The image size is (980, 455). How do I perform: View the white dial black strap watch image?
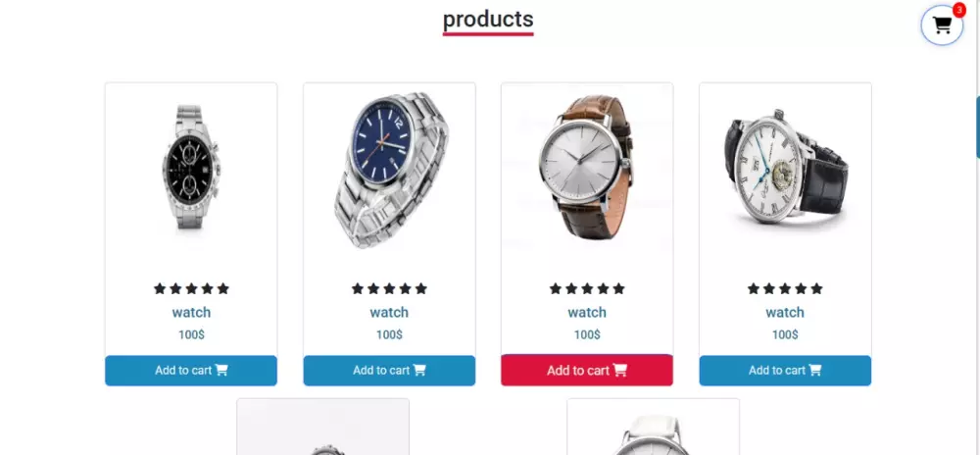coord(786,166)
